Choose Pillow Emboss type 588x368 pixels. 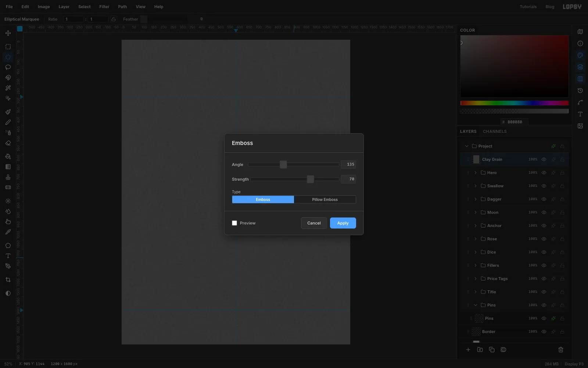325,199
